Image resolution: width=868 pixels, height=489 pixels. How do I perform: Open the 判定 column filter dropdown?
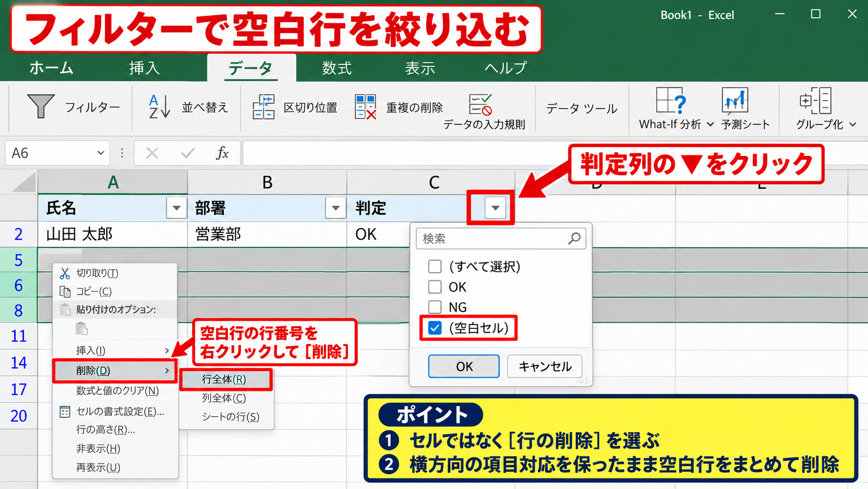pos(495,208)
